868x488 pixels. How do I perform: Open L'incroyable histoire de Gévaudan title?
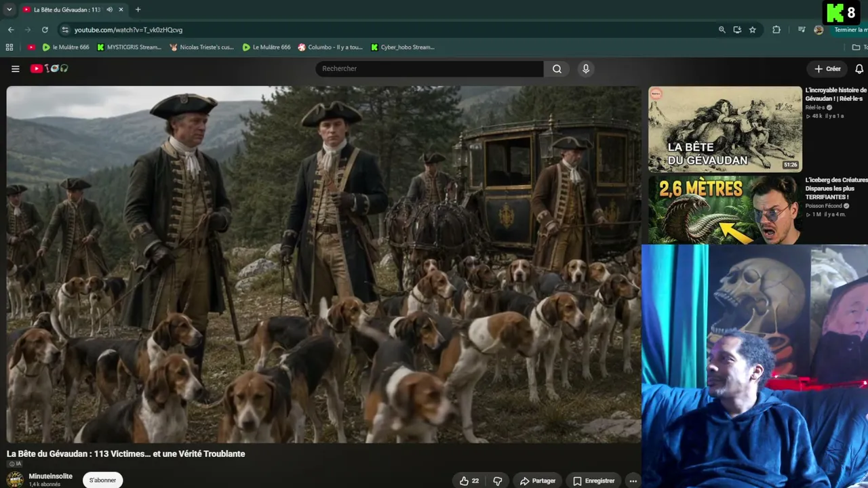(836, 94)
